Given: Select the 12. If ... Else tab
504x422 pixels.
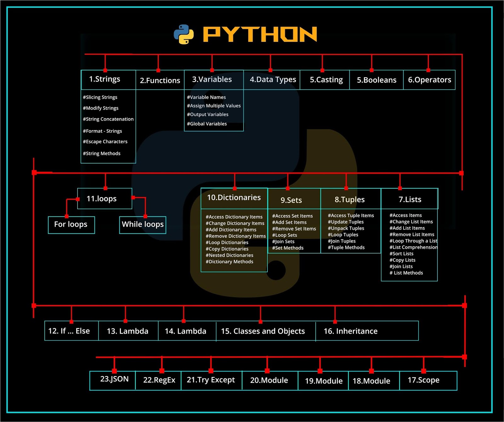Looking at the screenshot, I should 70,331.
